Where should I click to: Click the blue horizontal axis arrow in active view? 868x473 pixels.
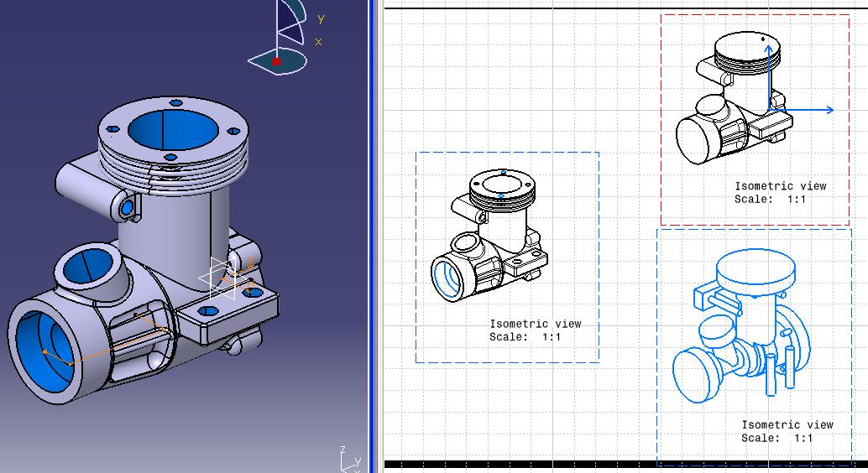[801, 110]
